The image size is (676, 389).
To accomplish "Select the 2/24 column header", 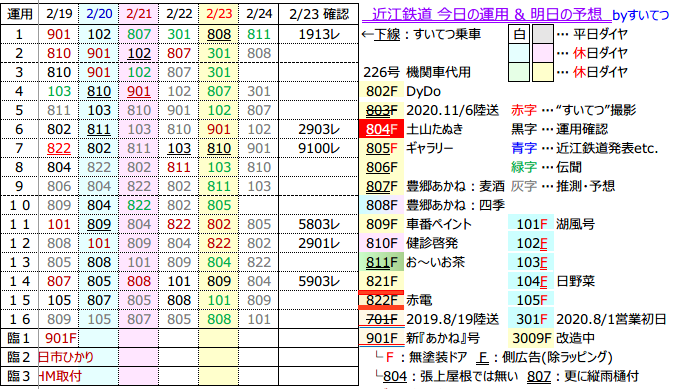I will point(259,14).
